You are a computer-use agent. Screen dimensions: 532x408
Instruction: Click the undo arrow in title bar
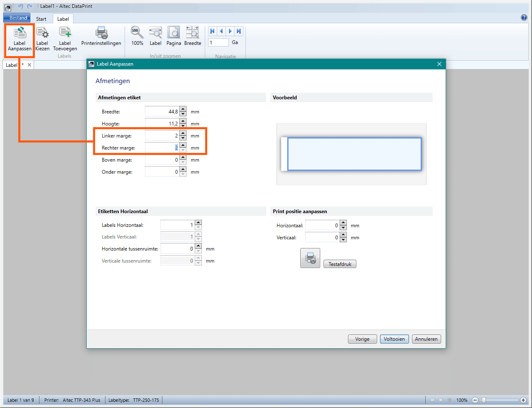click(20, 6)
